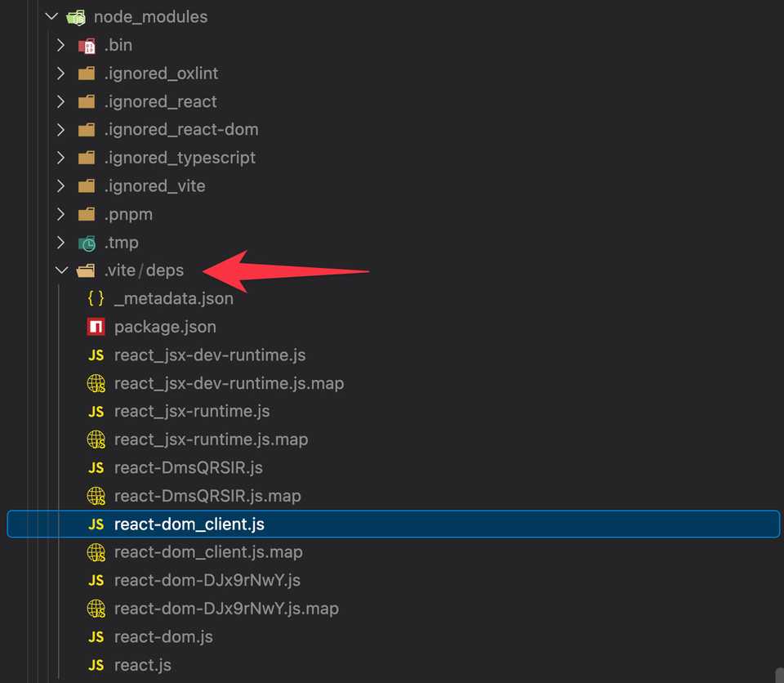This screenshot has height=683, width=784.
Task: Expand the .ignored_react-dom folder chevron
Action: 60,130
